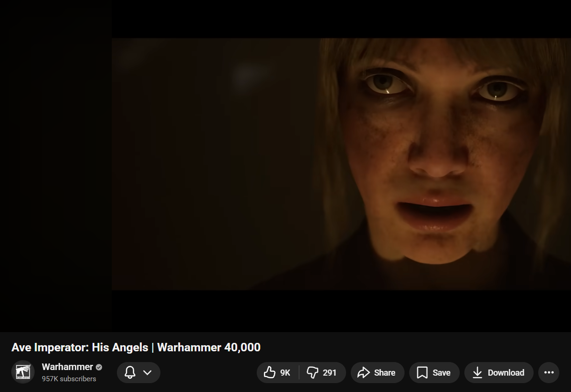Open the Warhammer channel avatar
This screenshot has height=392, width=571.
coord(23,373)
